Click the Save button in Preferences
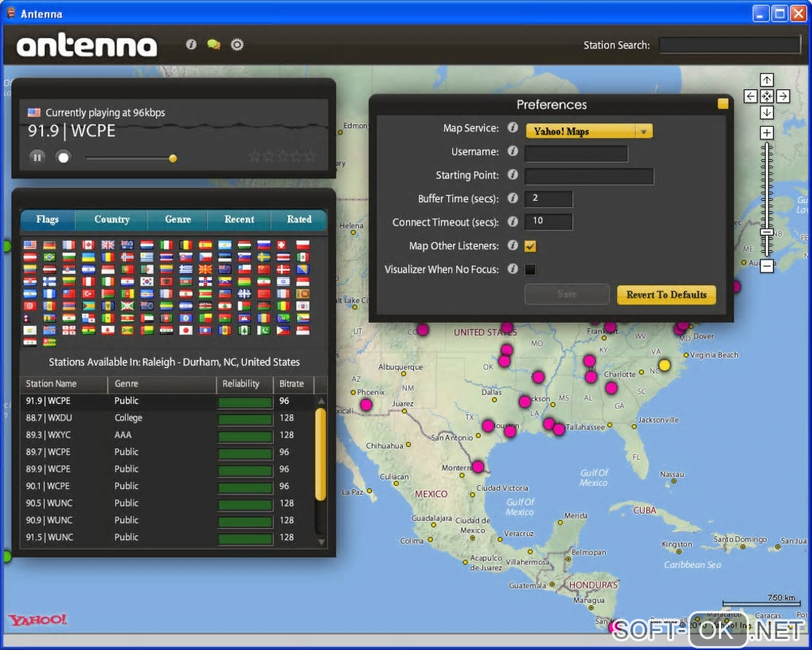Viewport: 812px width, 650px height. coord(567,294)
